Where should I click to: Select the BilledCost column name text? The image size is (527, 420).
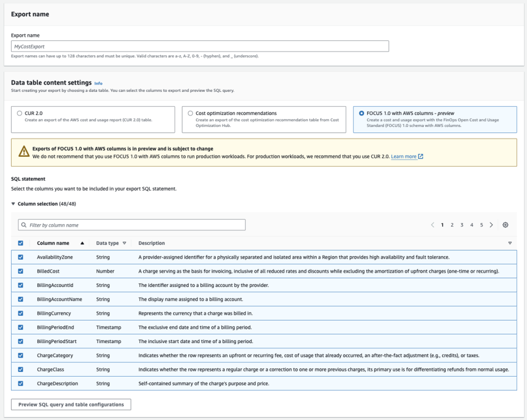pos(48,271)
